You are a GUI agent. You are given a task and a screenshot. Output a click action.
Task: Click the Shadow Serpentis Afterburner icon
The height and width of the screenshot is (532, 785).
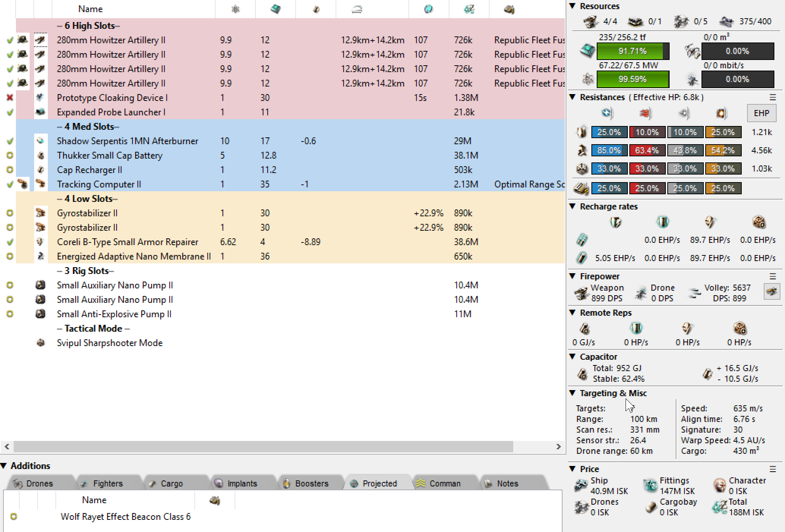[x=40, y=141]
